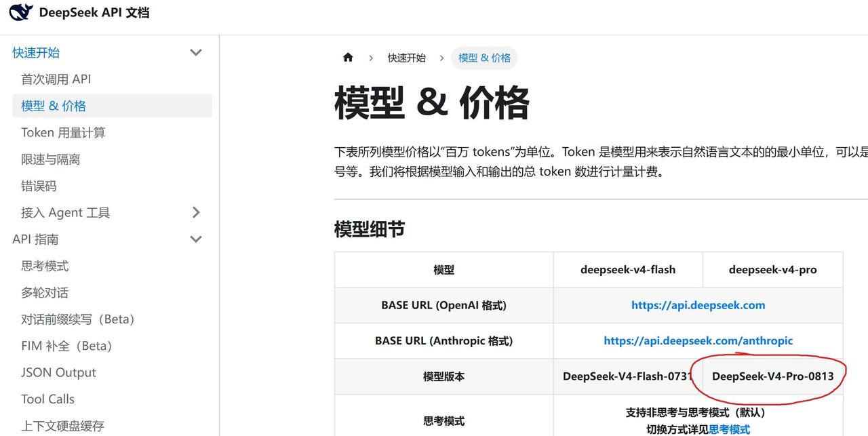Click 模型 & 价格 breadcrumb pill

pos(484,58)
